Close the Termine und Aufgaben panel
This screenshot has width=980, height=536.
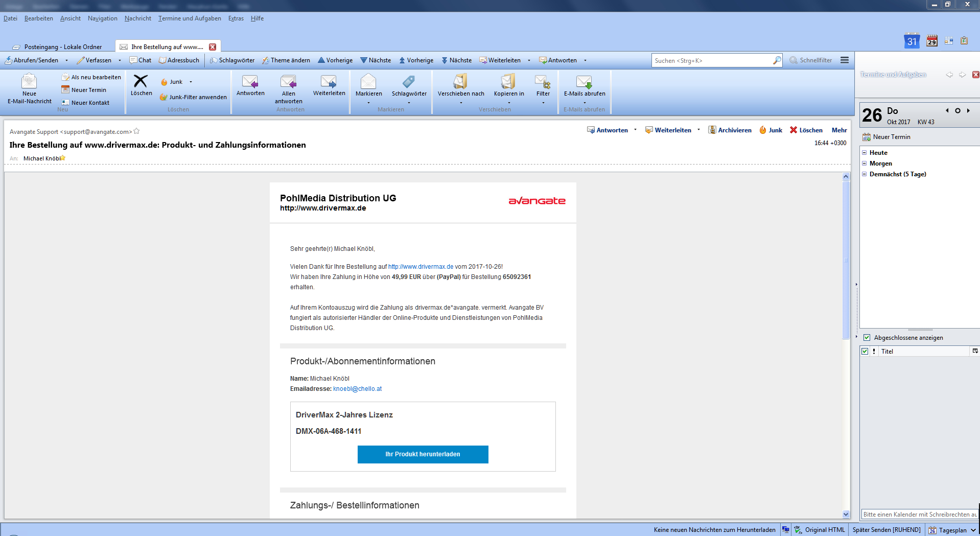975,75
